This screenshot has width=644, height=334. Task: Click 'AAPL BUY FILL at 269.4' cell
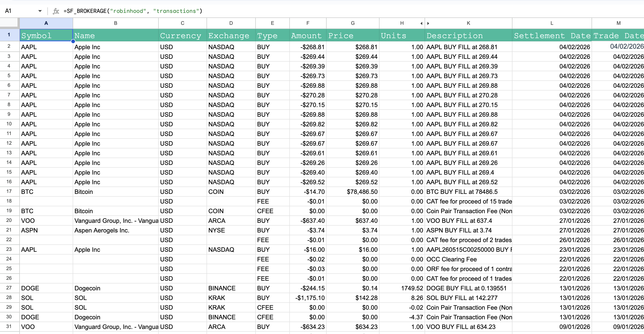point(469,173)
